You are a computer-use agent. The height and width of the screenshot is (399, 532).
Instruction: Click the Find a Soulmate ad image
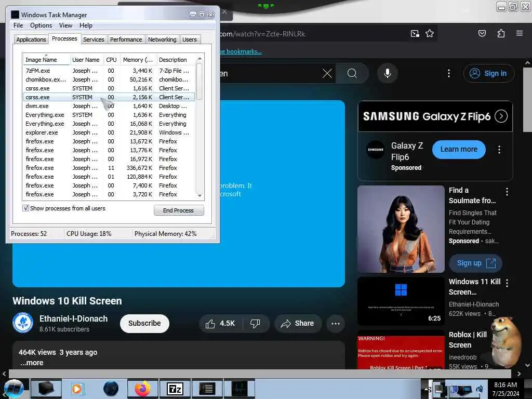[x=401, y=229]
